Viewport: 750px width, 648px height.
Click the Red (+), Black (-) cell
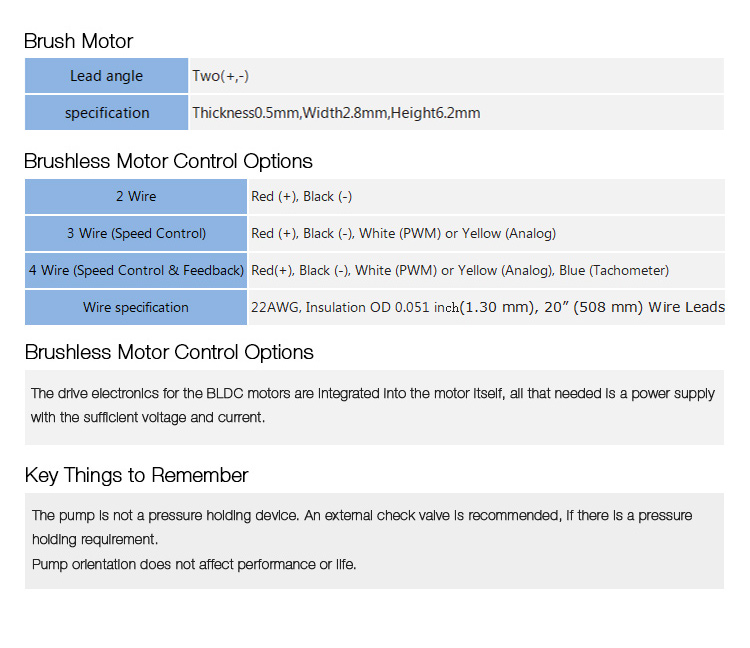pyautogui.click(x=486, y=196)
